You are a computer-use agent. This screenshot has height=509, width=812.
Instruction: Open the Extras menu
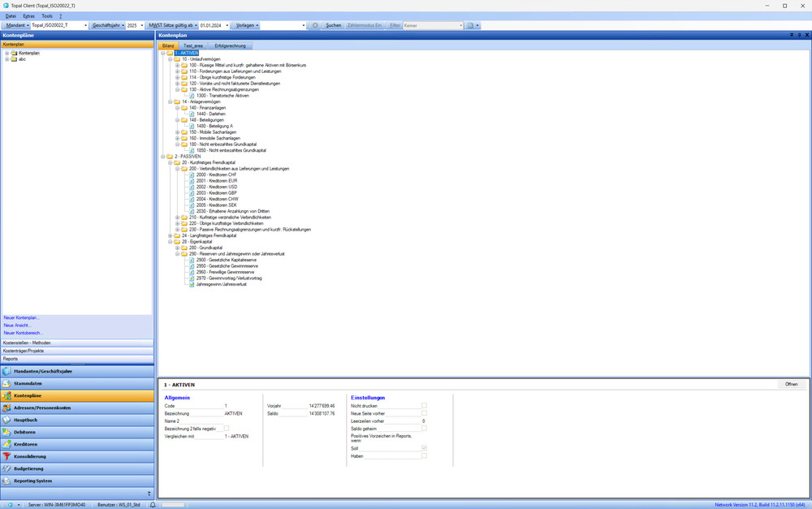(29, 15)
